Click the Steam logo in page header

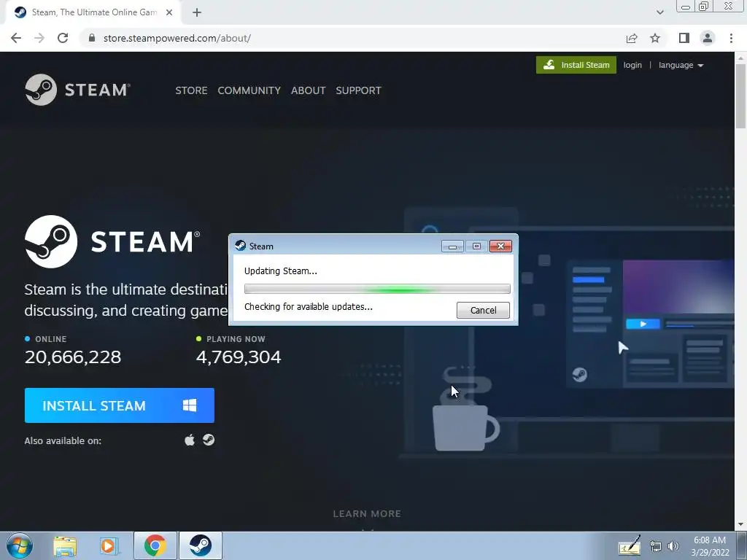pos(77,90)
